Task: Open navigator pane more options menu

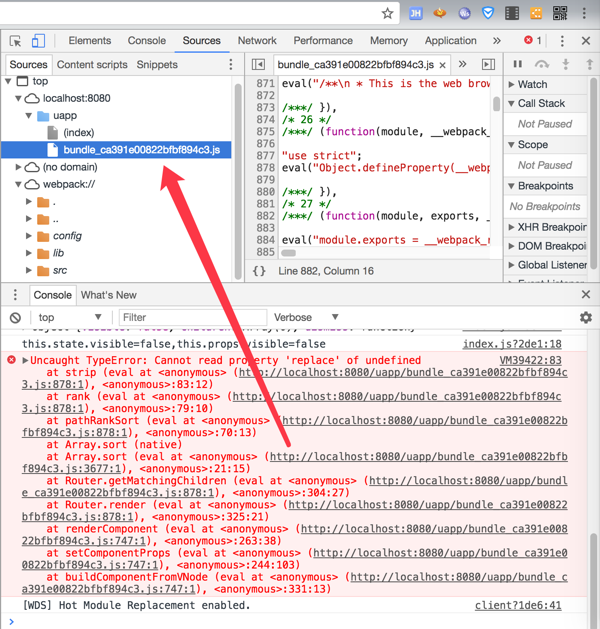Action: [231, 65]
